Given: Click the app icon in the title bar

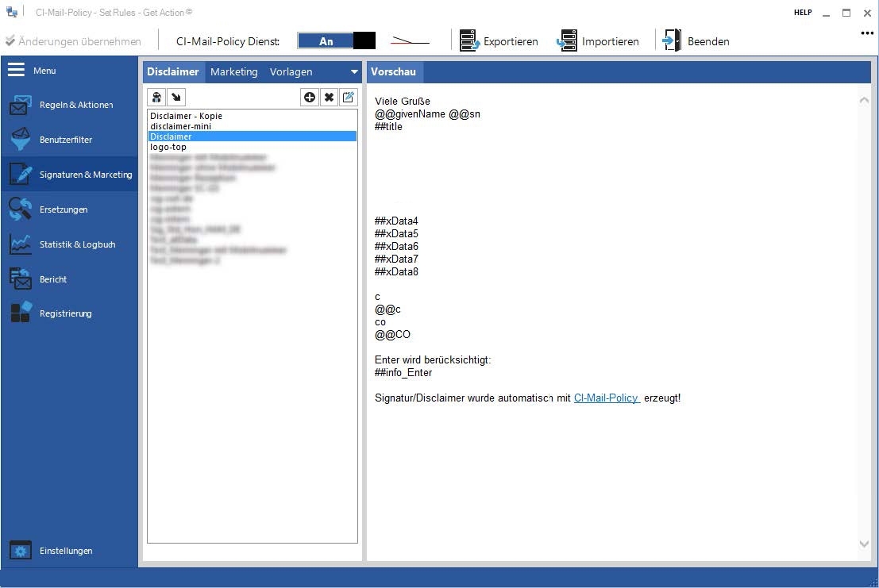Looking at the screenshot, I should point(11,12).
